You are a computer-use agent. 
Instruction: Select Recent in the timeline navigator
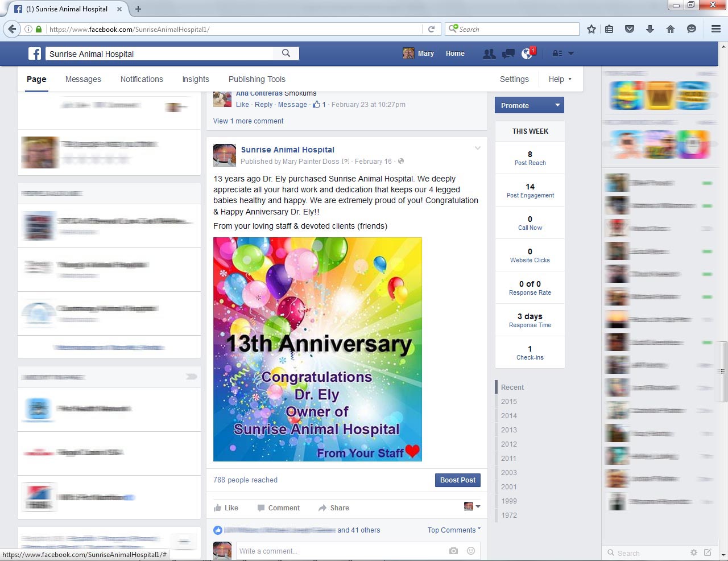(512, 387)
